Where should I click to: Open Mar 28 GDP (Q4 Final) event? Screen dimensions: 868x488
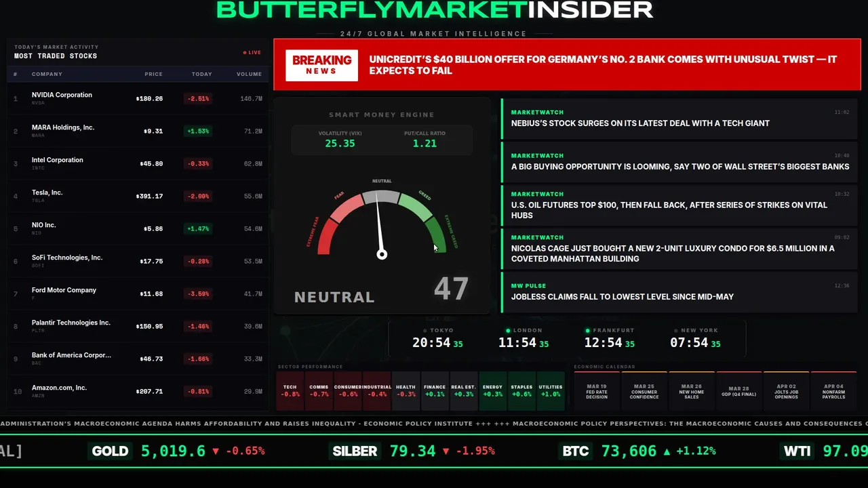[x=739, y=391]
